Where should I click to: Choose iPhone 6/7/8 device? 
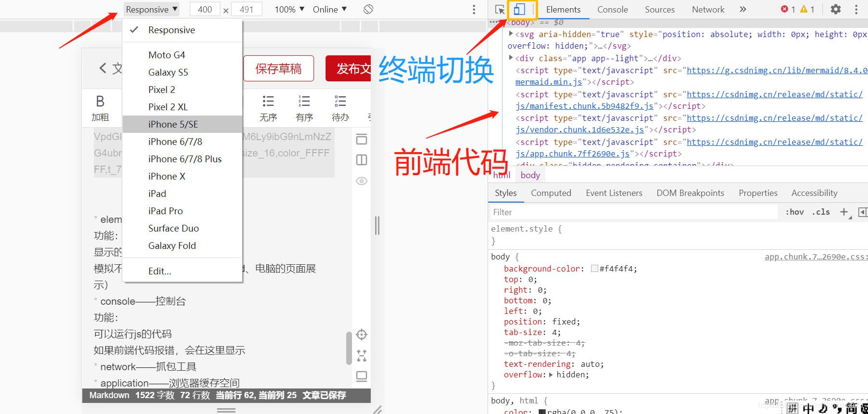click(x=182, y=142)
